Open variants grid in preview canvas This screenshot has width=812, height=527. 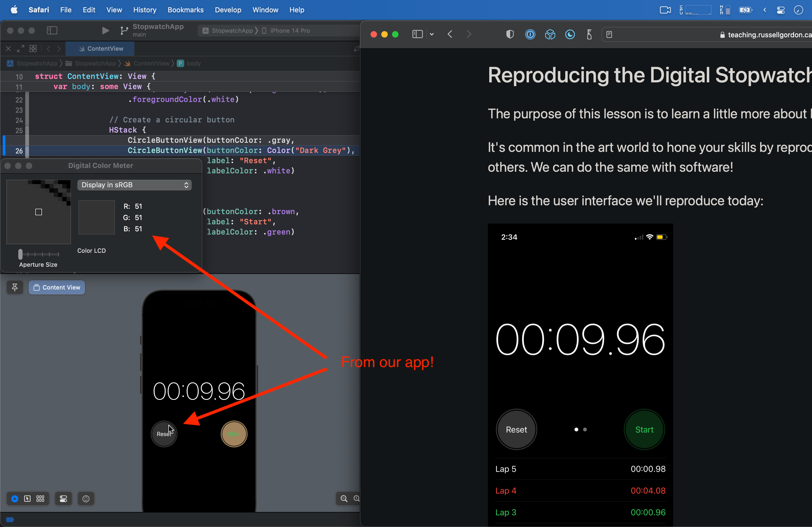coord(40,499)
